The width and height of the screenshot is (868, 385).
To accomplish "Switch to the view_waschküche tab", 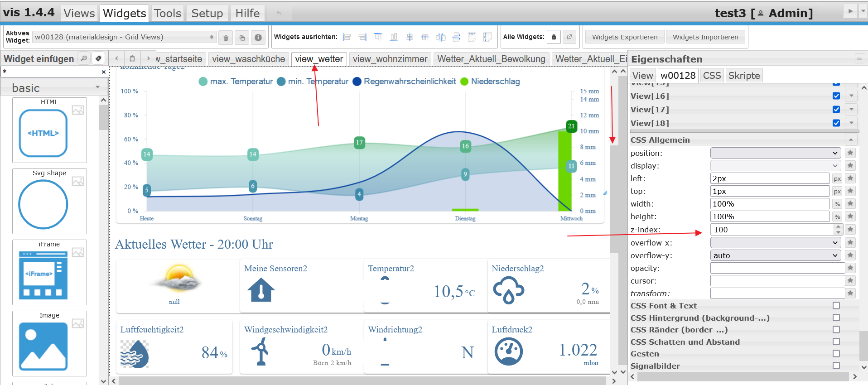I will click(248, 59).
